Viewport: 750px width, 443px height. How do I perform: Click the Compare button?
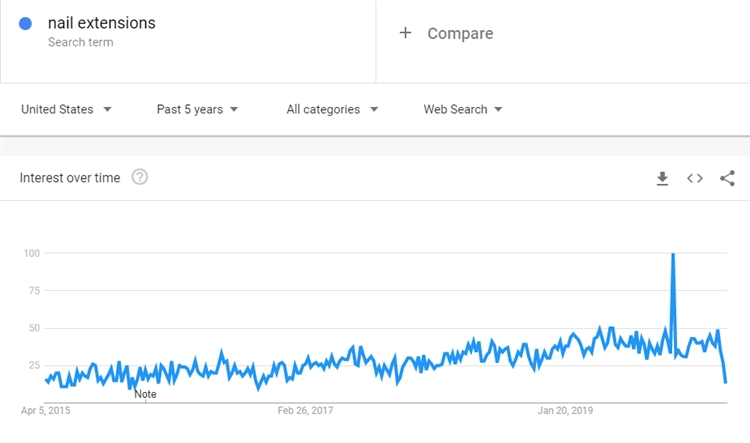coord(459,33)
